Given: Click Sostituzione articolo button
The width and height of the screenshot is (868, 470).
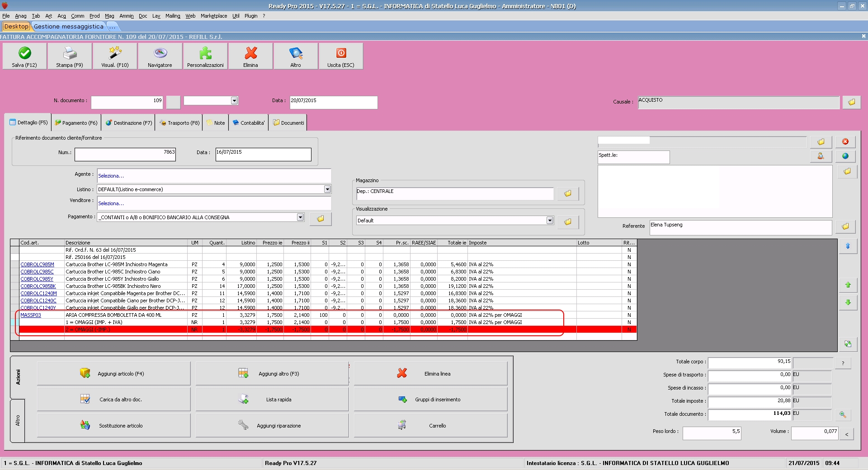Looking at the screenshot, I should click(x=113, y=426).
